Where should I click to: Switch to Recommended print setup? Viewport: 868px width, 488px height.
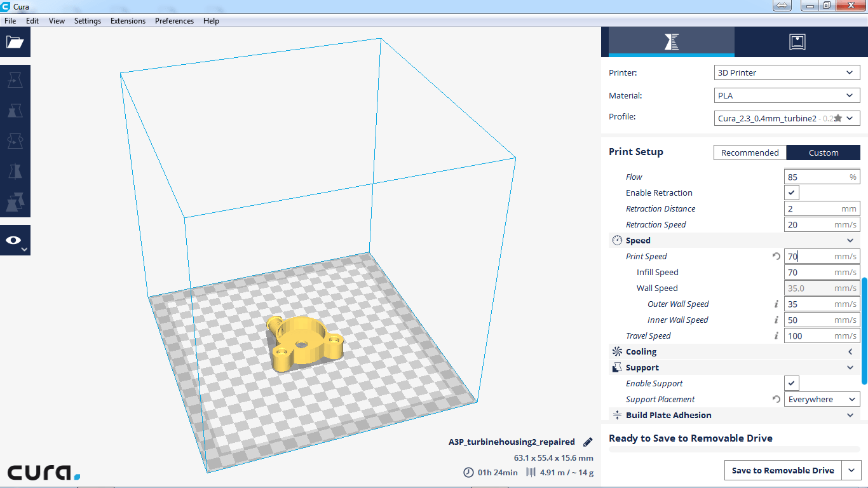point(750,153)
